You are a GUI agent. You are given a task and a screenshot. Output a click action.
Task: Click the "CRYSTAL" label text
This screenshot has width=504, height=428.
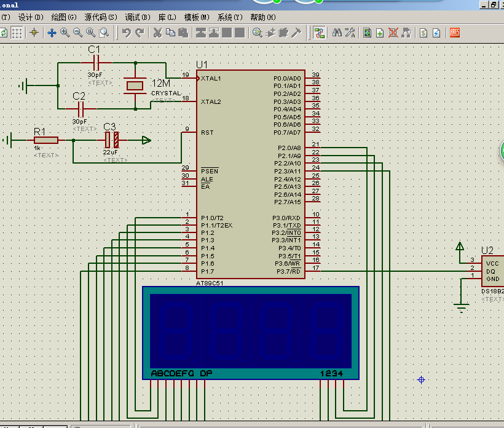[x=166, y=93]
